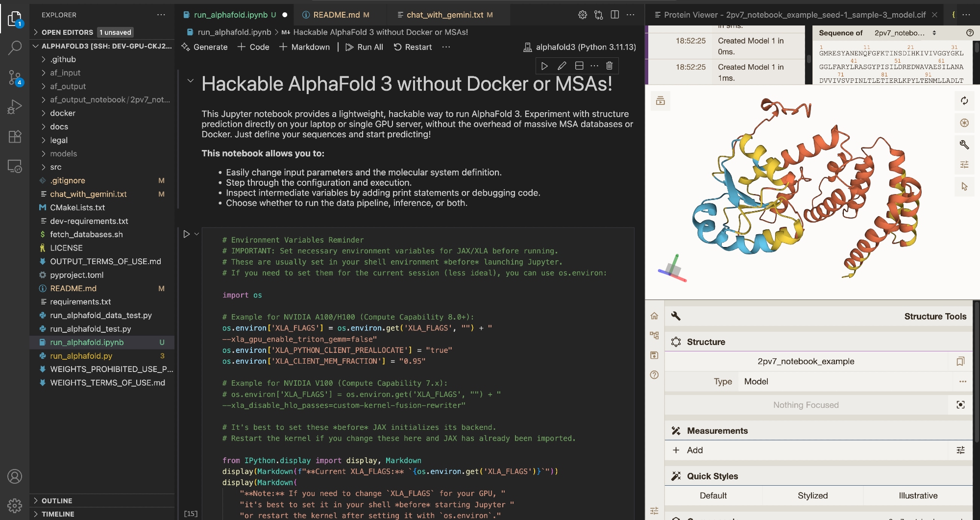
Task: Open run_alphafold.py in the explorer
Action: click(81, 356)
